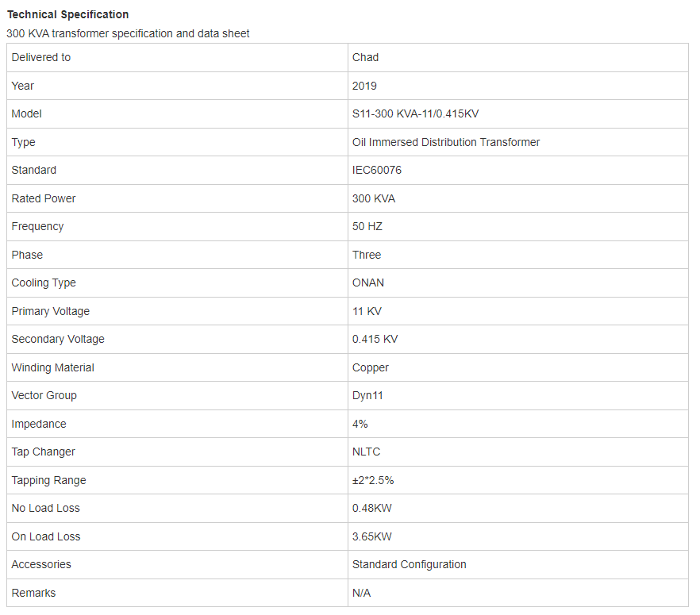Select the ONAN cooling type value
This screenshot has height=615, width=700.
point(368,283)
